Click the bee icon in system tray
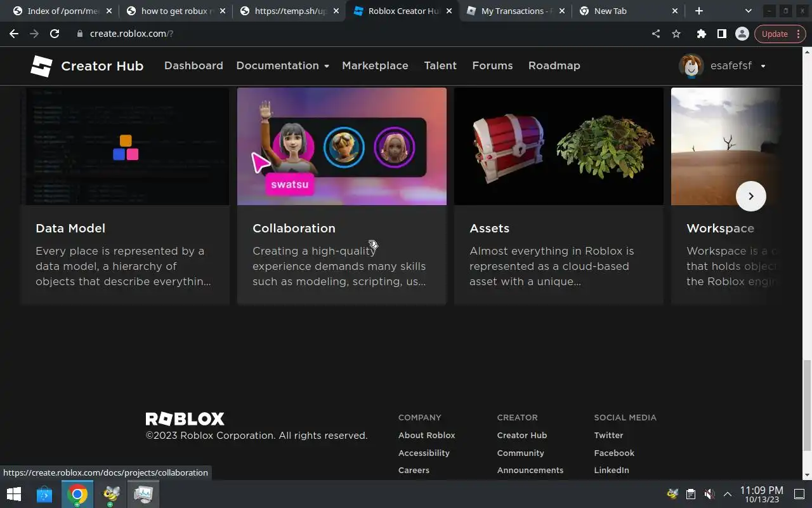This screenshot has height=508, width=812. (672, 493)
